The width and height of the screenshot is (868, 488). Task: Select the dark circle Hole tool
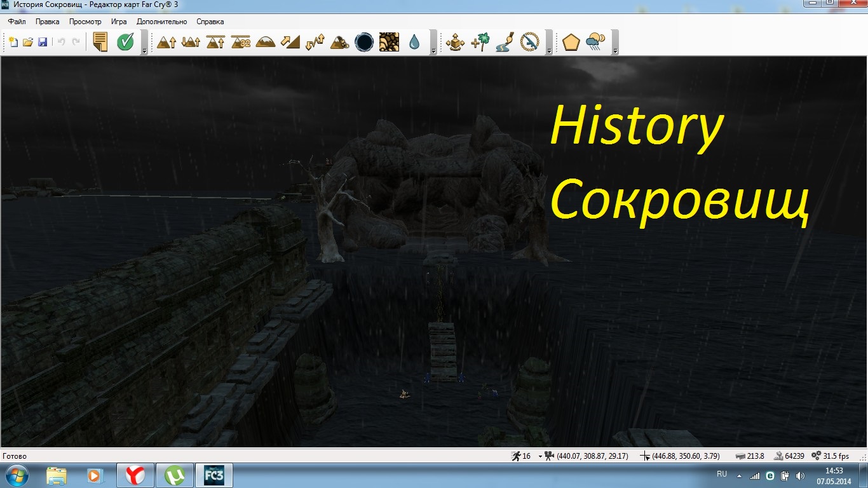coord(364,42)
